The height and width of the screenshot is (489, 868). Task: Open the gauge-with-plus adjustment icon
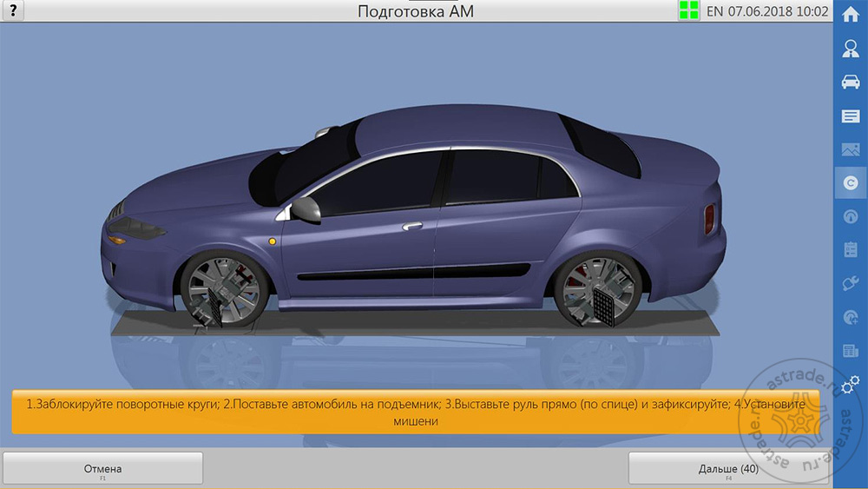[851, 317]
